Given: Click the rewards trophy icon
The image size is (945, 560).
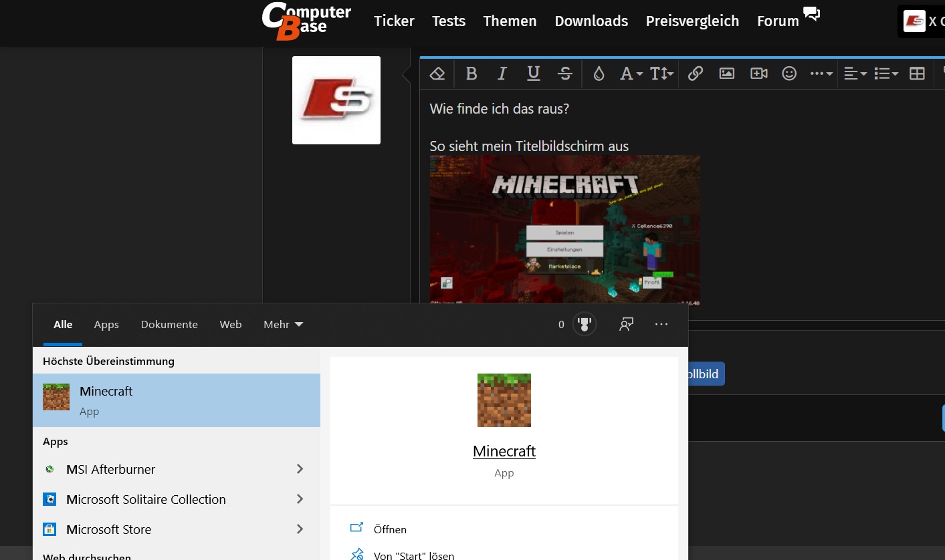Looking at the screenshot, I should [x=585, y=324].
